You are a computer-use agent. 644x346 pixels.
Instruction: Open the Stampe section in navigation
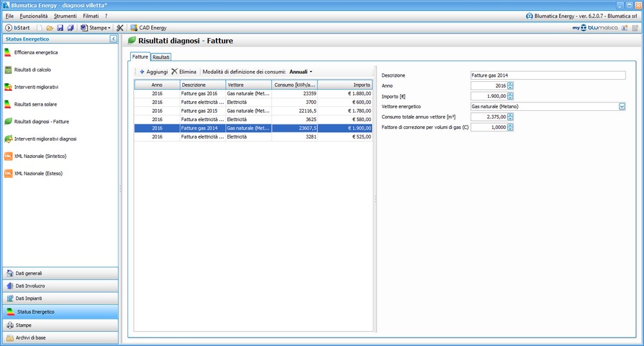61,325
